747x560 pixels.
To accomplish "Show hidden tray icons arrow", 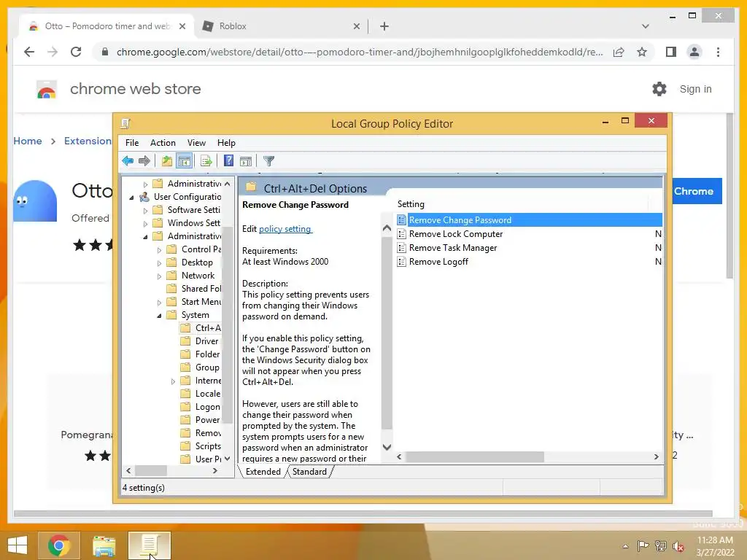I will pos(625,546).
